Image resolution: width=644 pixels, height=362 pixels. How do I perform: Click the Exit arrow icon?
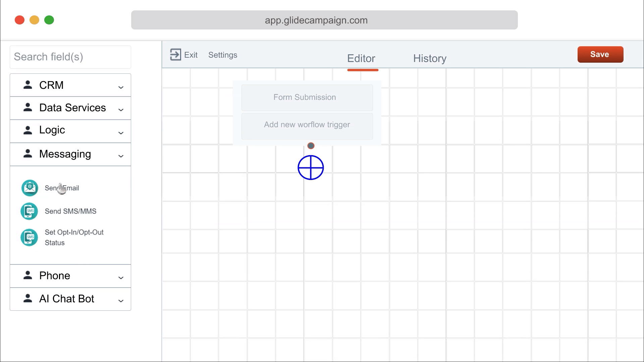click(175, 55)
